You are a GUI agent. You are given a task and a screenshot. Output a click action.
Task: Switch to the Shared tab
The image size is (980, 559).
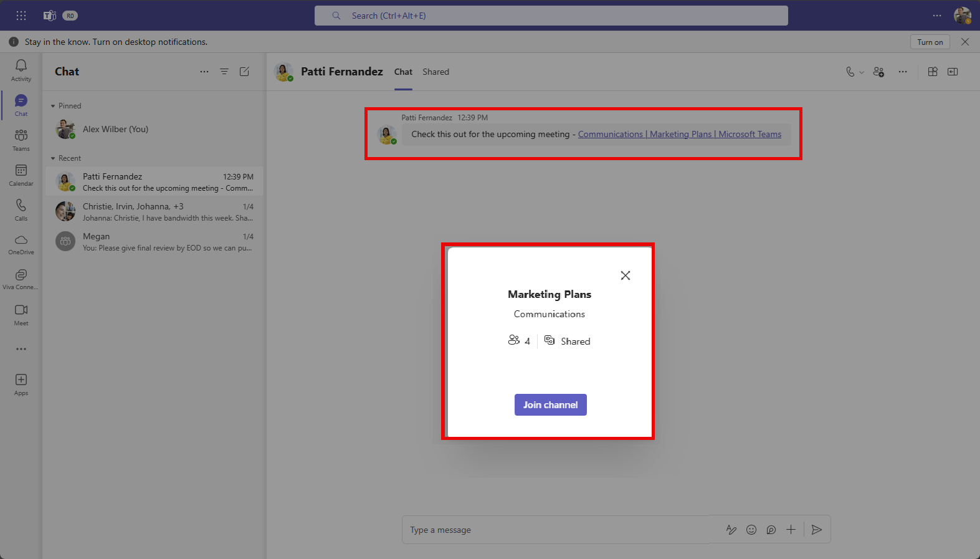(x=435, y=72)
